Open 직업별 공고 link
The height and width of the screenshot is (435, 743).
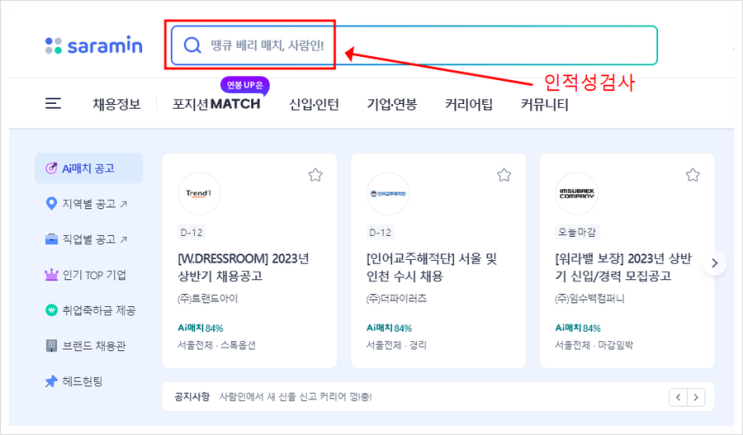(x=95, y=239)
